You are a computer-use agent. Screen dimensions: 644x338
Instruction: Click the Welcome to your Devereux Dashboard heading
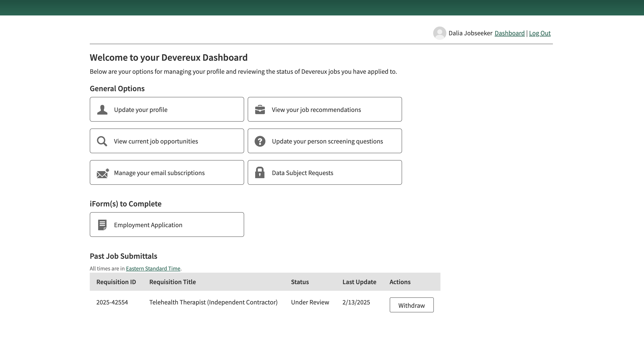coord(168,58)
